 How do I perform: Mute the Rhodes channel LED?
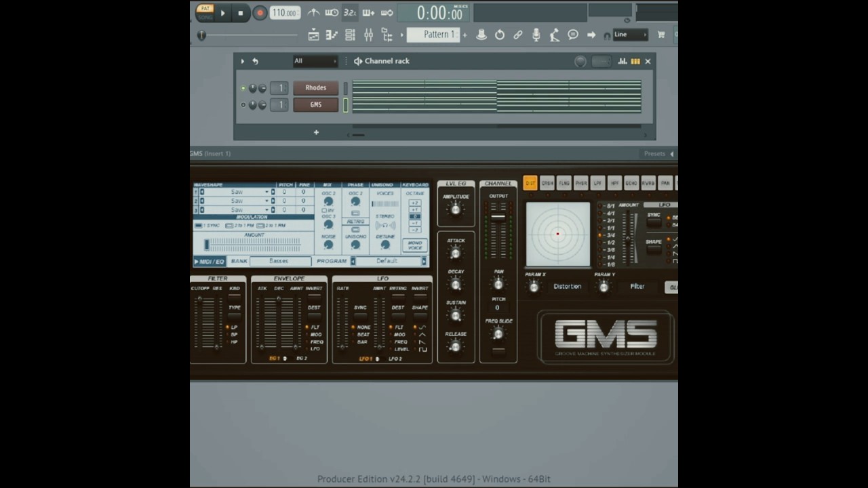click(243, 88)
